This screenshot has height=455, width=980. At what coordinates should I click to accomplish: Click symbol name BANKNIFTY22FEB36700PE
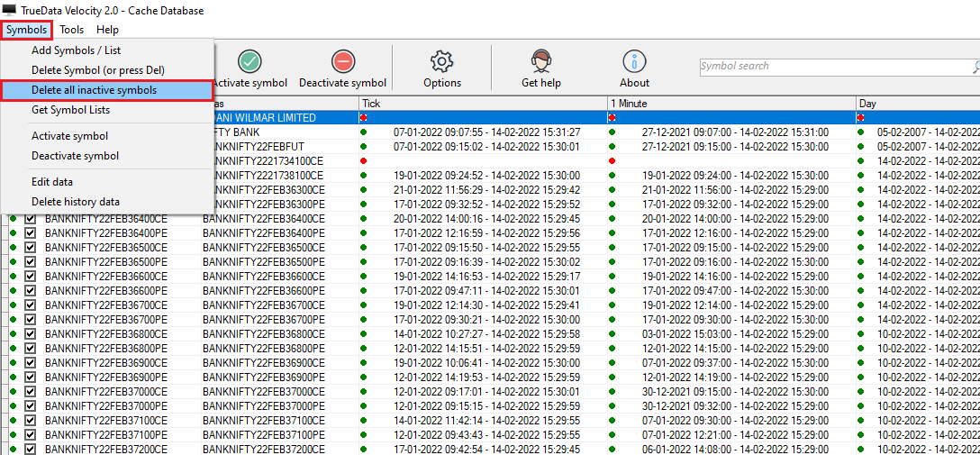(x=106, y=319)
